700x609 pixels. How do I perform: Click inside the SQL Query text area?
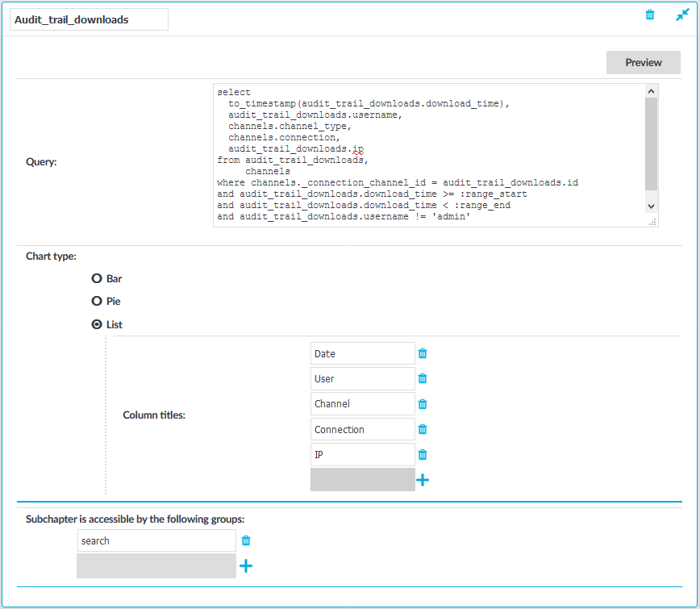pos(428,155)
